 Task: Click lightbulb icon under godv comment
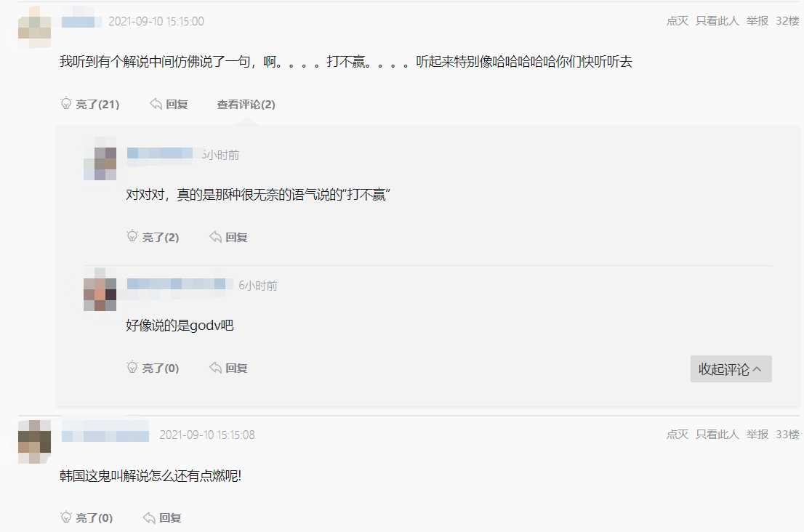[x=132, y=368]
